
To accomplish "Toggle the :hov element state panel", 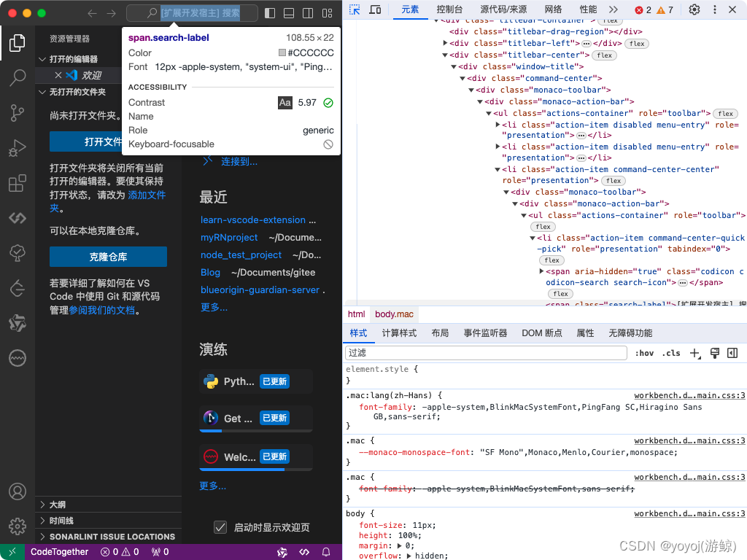I will click(x=644, y=353).
